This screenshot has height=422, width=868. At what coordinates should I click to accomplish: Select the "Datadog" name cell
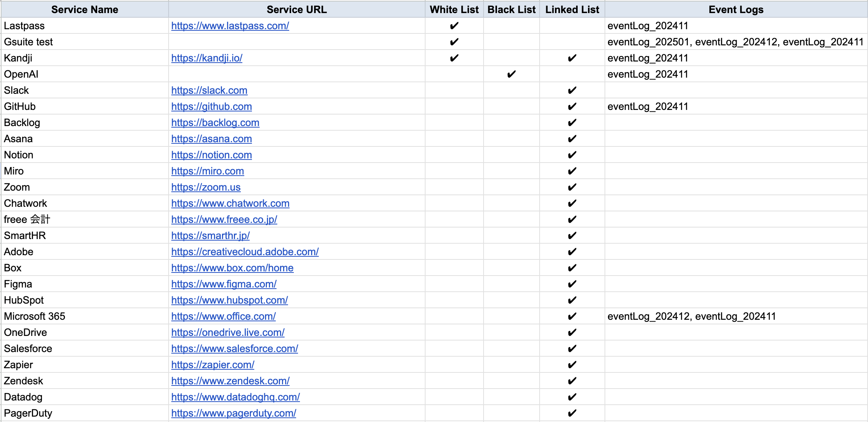tap(85, 397)
